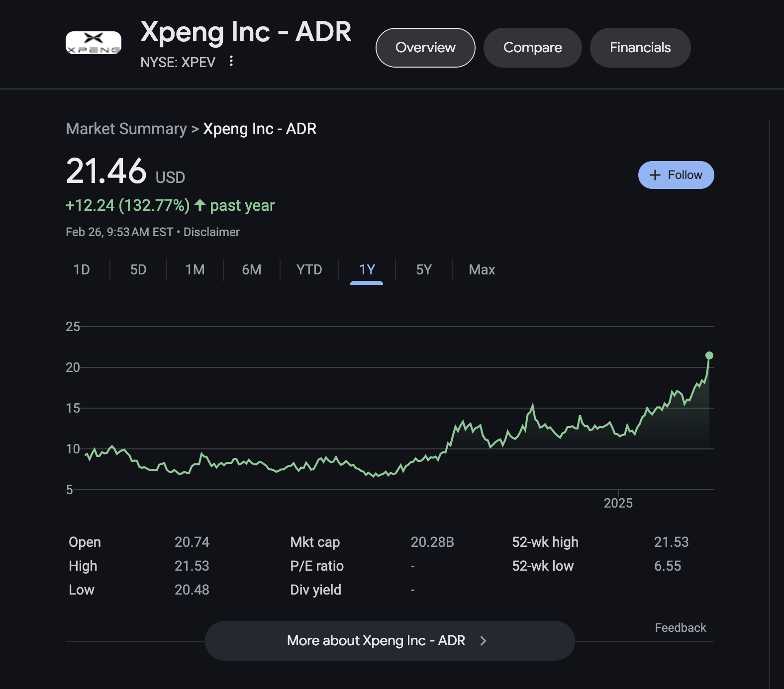Switch to the Compare tab

(532, 48)
